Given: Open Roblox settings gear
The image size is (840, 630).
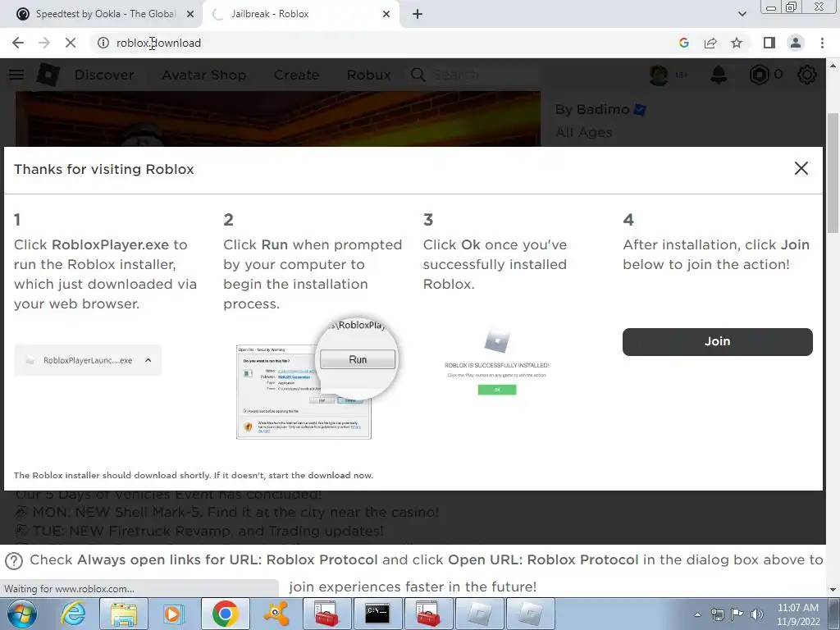Looking at the screenshot, I should coord(807,75).
